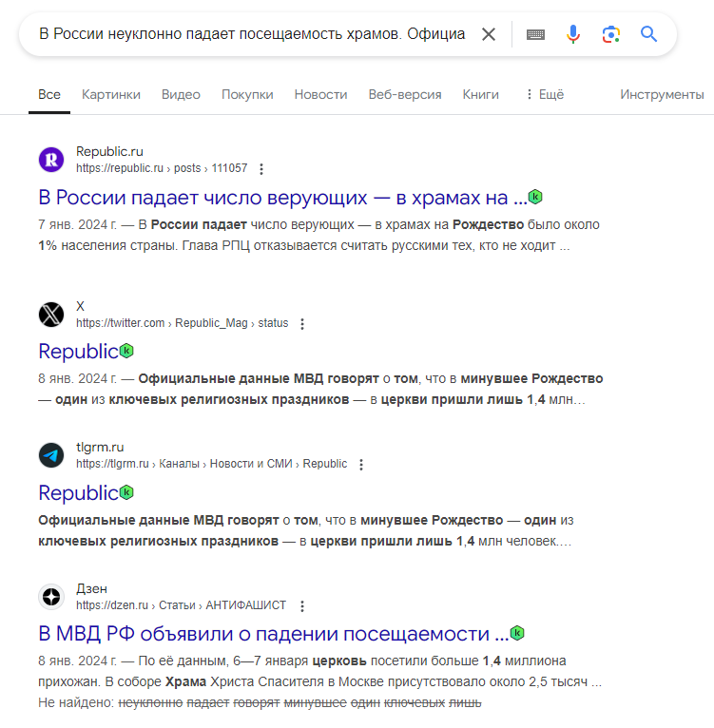The width and height of the screenshot is (714, 728).
Task: Expand the Ещё more filters menu
Action: [x=545, y=95]
